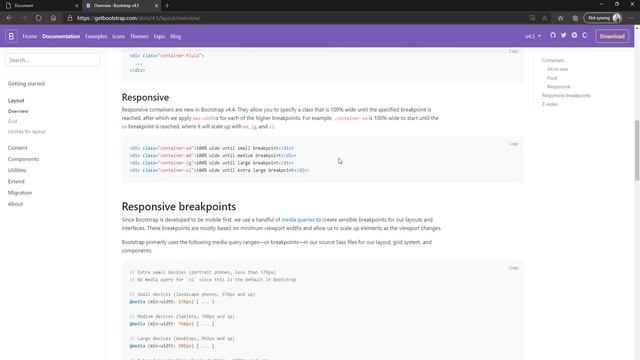Open Expo in navbar
Screen dimensions: 640x360
point(159,36)
